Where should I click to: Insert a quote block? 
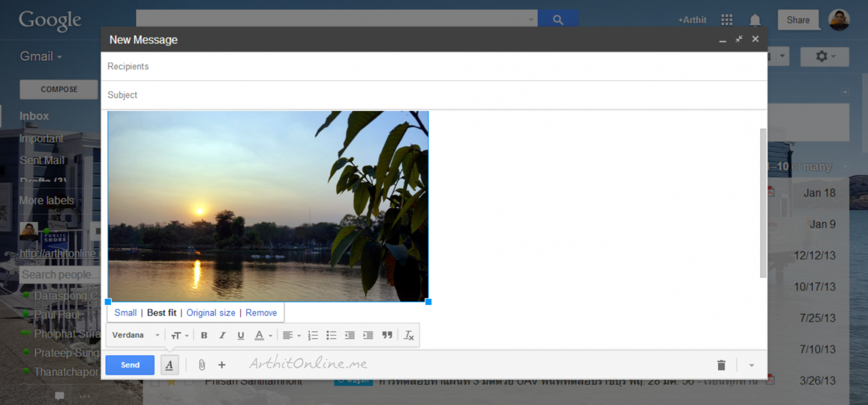coord(387,335)
